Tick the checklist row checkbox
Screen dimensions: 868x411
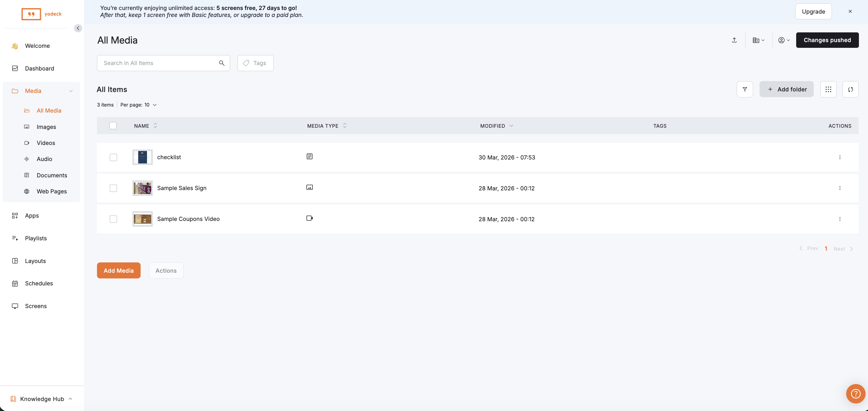tap(113, 157)
